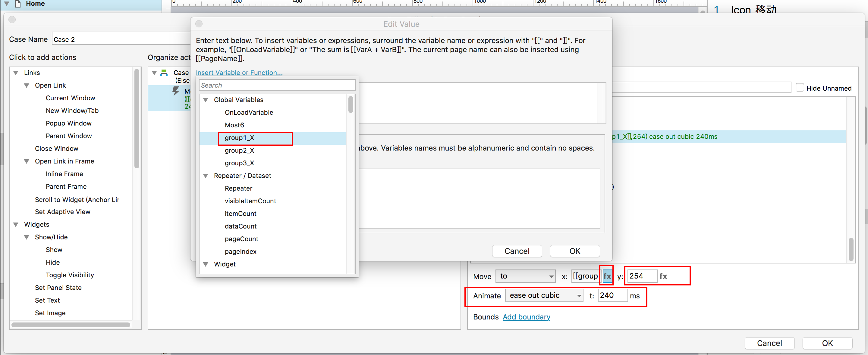Viewport: 868px width, 355px height.
Task: Click the Home page icon
Action: [18, 4]
